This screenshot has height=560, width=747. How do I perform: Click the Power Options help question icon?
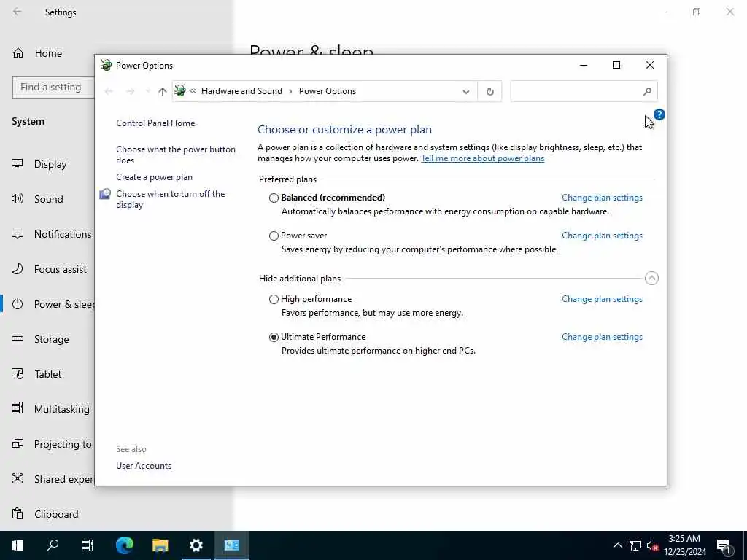[x=659, y=114]
